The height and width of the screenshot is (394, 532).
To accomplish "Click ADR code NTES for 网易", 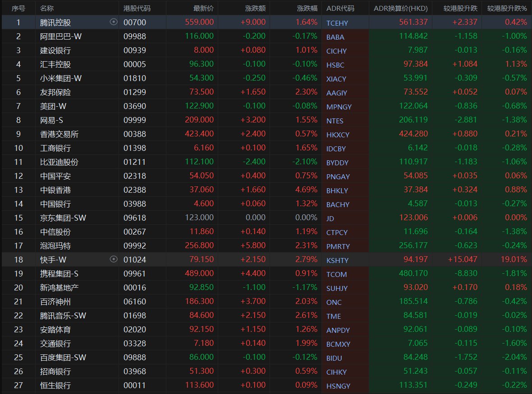I will [x=335, y=121].
